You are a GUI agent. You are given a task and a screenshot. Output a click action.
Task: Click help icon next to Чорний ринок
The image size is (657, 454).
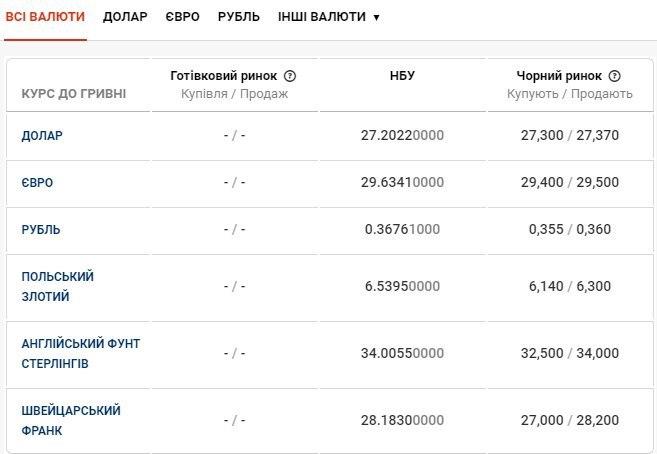click(614, 76)
